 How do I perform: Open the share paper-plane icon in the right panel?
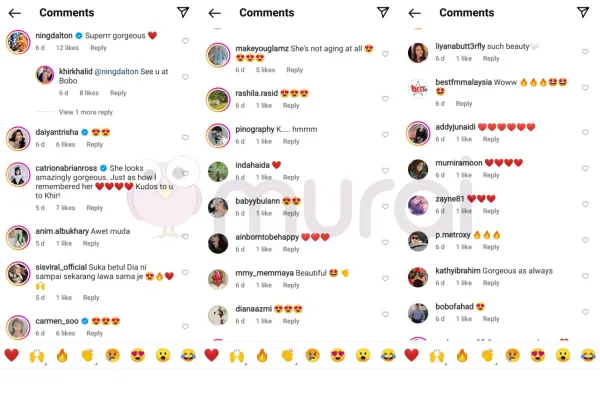[583, 12]
